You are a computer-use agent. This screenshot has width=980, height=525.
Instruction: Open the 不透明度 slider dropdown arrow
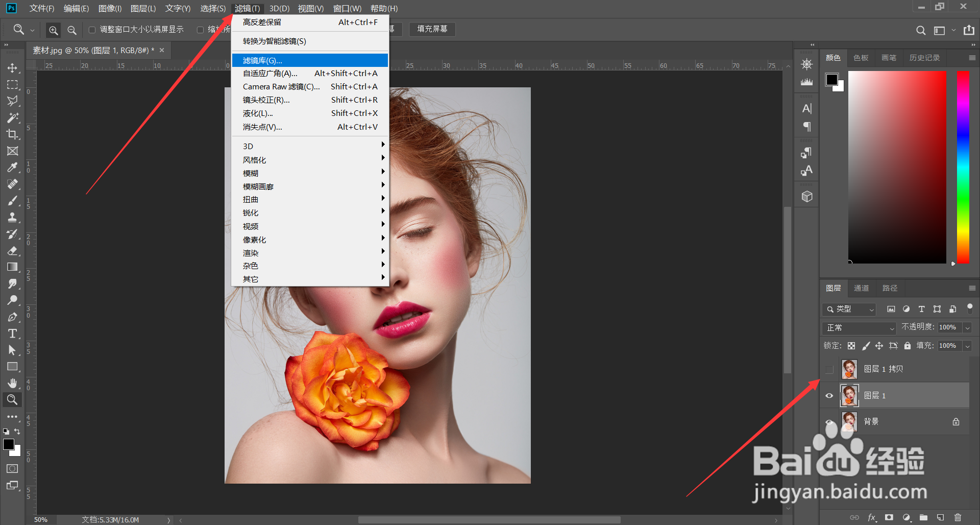click(x=967, y=328)
